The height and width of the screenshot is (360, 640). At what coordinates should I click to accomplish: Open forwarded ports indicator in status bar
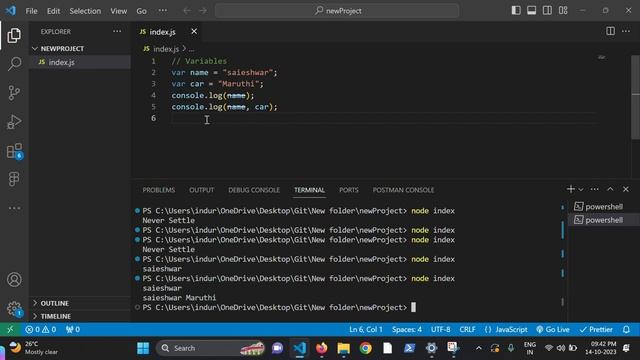[x=73, y=329]
